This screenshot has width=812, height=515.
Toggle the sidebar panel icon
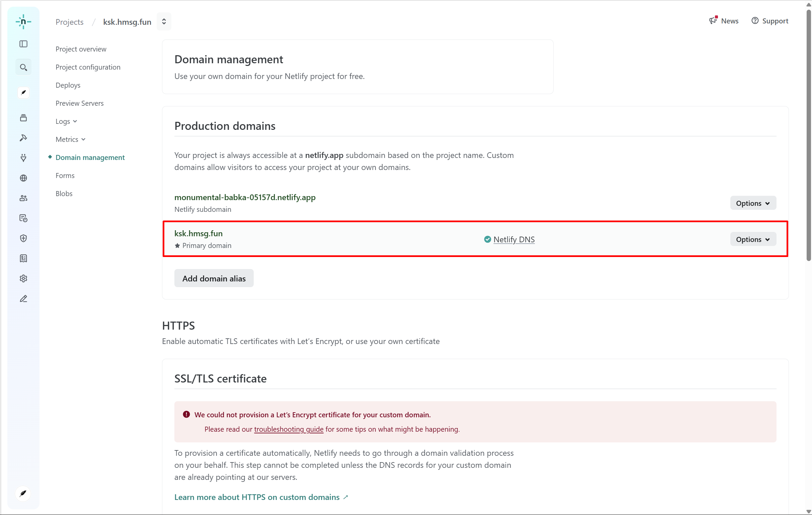23,44
